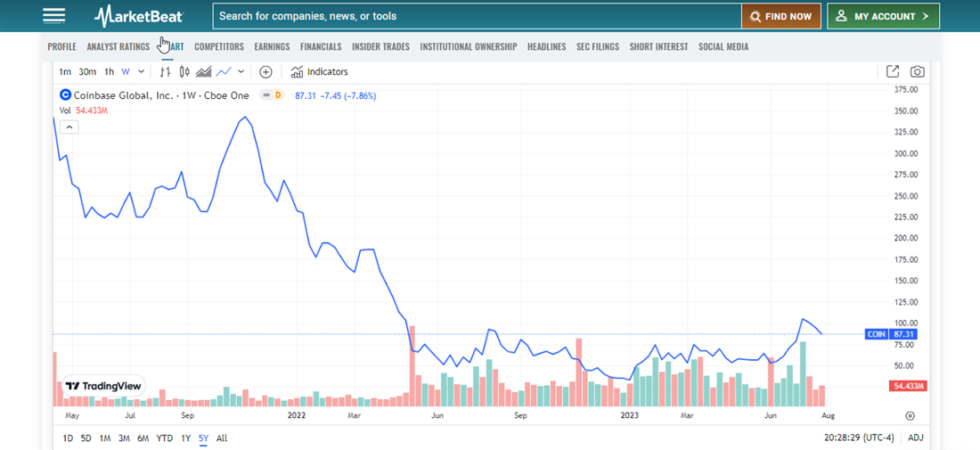
Task: Click the FIND NOW search button
Action: click(x=780, y=16)
